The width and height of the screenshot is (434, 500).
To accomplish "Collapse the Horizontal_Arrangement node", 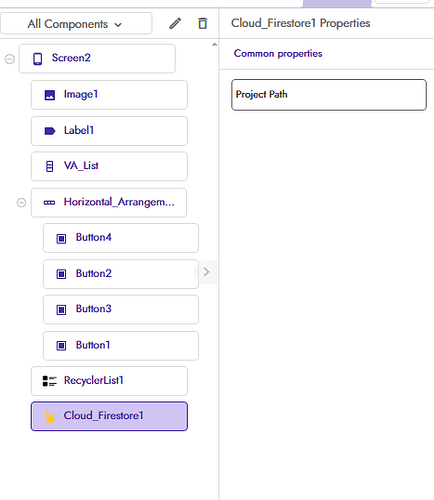I will (21, 202).
